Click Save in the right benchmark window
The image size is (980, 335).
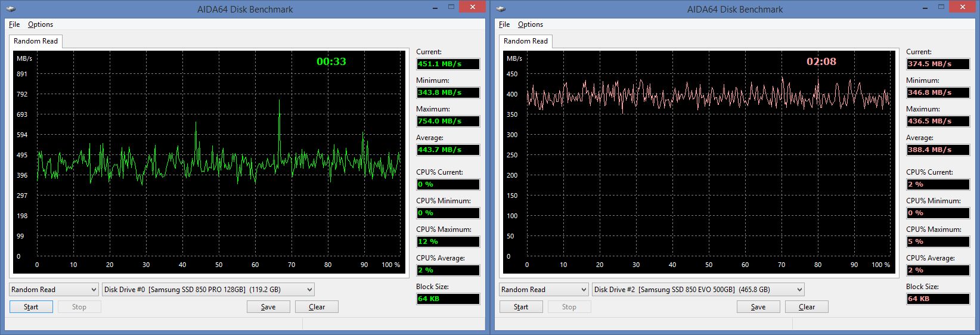click(x=758, y=307)
